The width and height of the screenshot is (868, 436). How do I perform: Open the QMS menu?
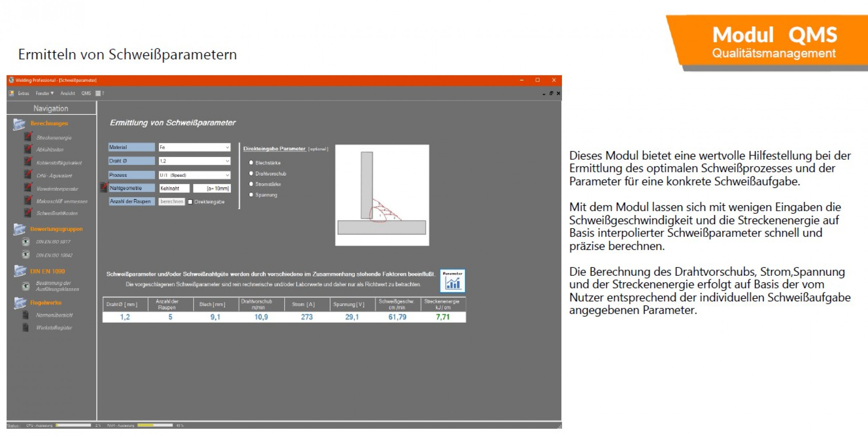click(x=86, y=93)
